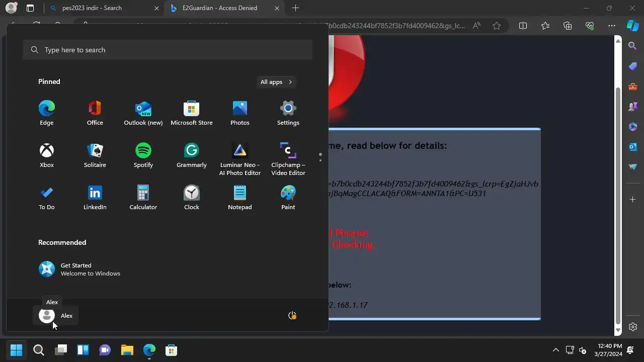Open Shopping tag in Edge sidebar
644x362 pixels.
[x=633, y=66]
